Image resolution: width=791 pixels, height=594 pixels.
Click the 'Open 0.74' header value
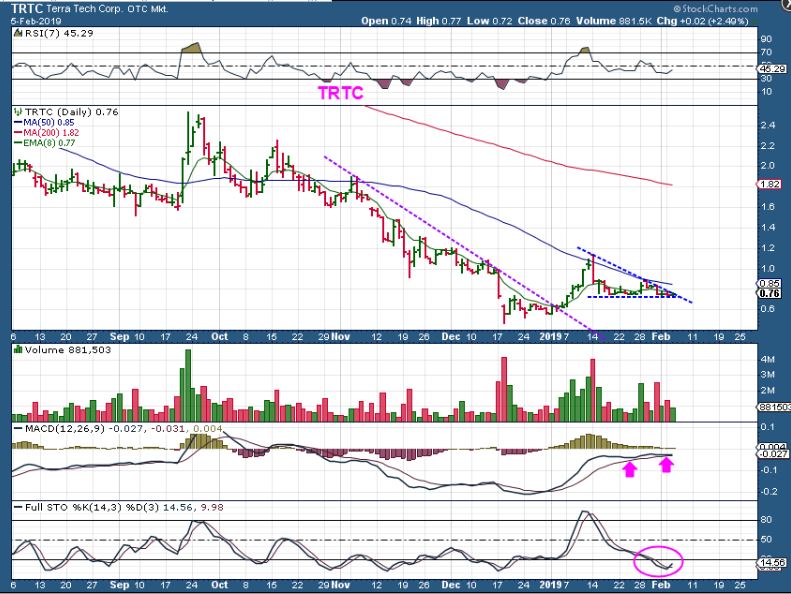coord(386,21)
